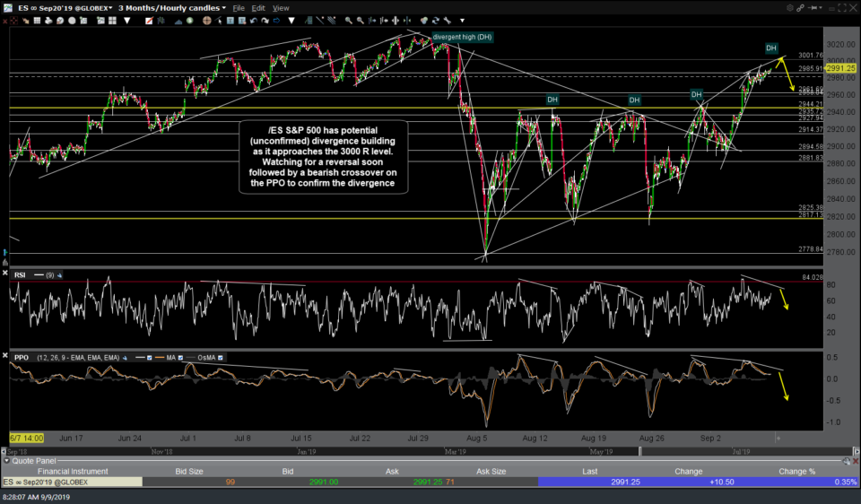
Task: Select the red pencil drawing tool
Action: 149,21
